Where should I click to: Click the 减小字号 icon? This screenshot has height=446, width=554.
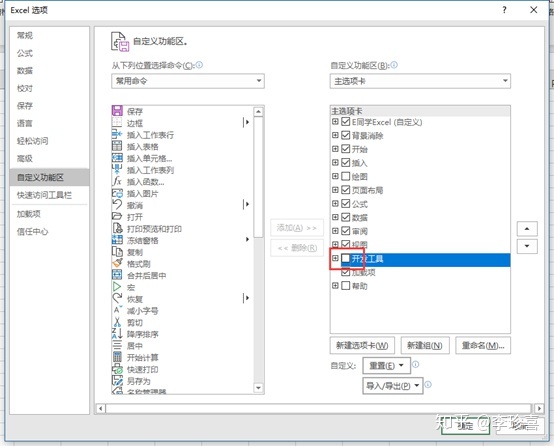pyautogui.click(x=117, y=310)
